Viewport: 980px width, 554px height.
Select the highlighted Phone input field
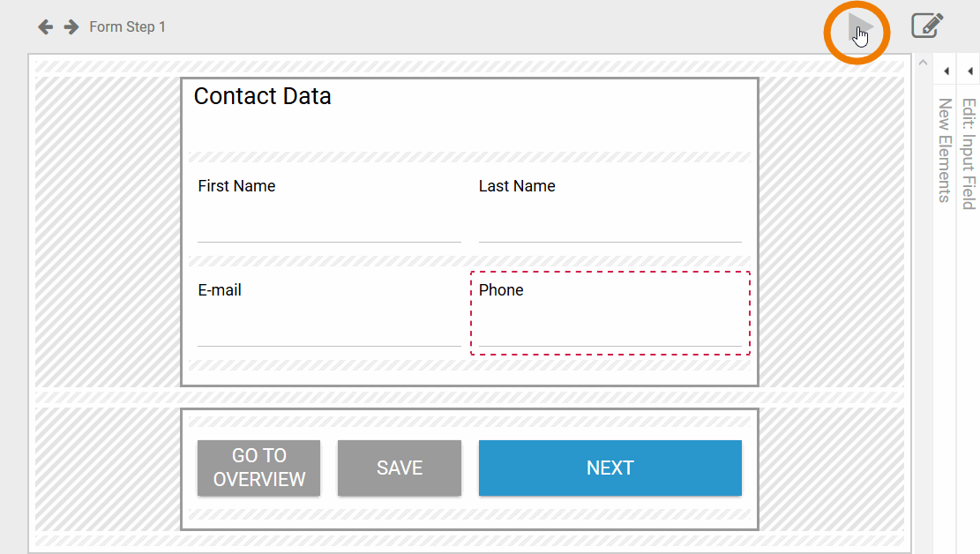[x=610, y=331]
